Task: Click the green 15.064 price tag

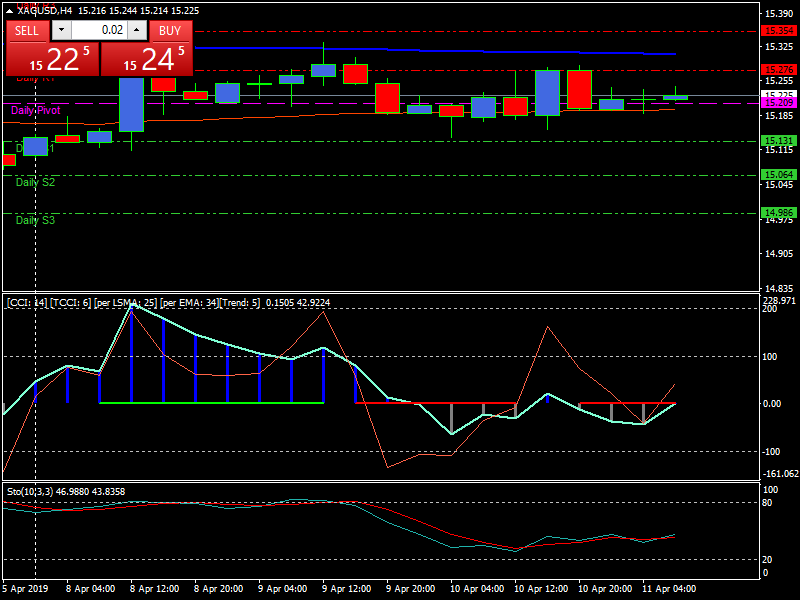Action: point(778,175)
